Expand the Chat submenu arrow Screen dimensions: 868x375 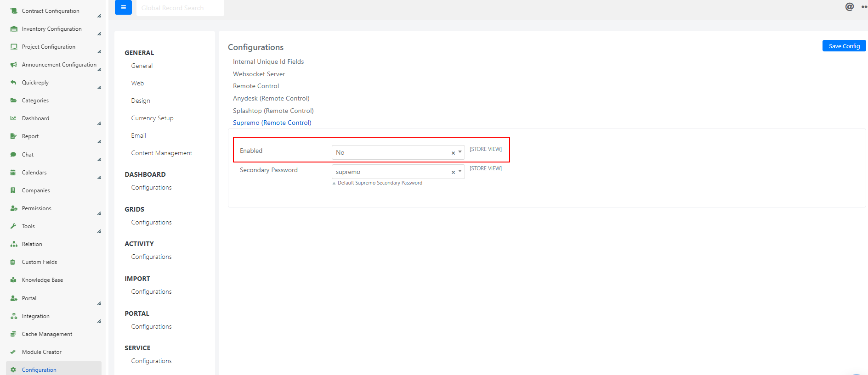[99, 160]
